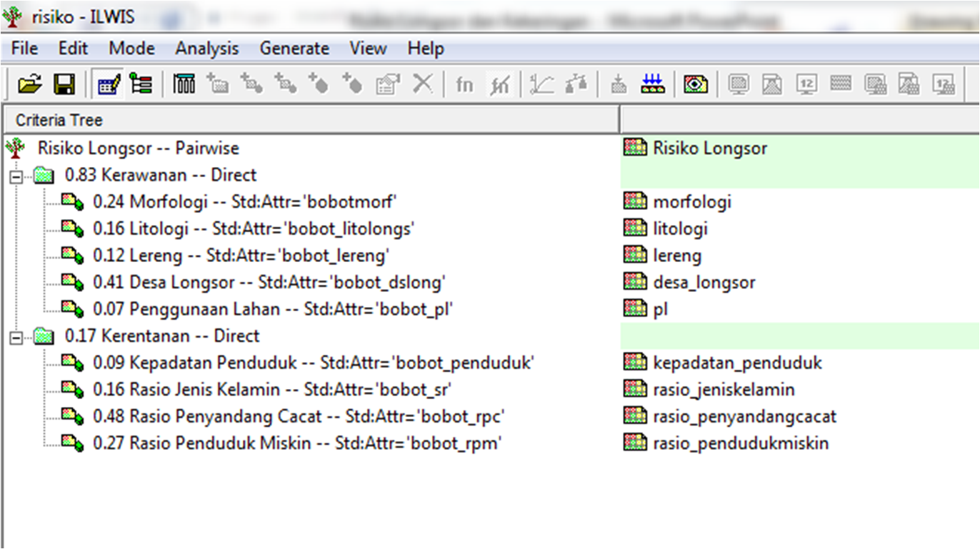The height and width of the screenshot is (549, 980).
Task: Open the Analysis menu
Action: pos(207,49)
